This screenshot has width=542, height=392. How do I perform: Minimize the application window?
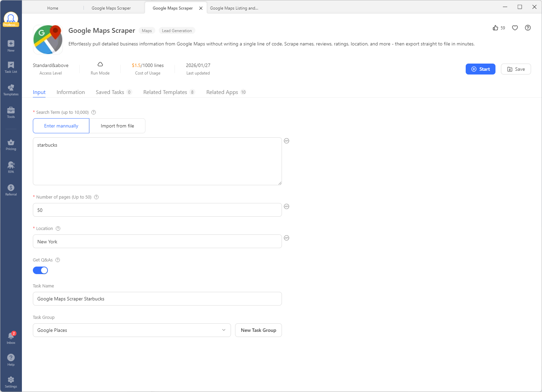505,7
